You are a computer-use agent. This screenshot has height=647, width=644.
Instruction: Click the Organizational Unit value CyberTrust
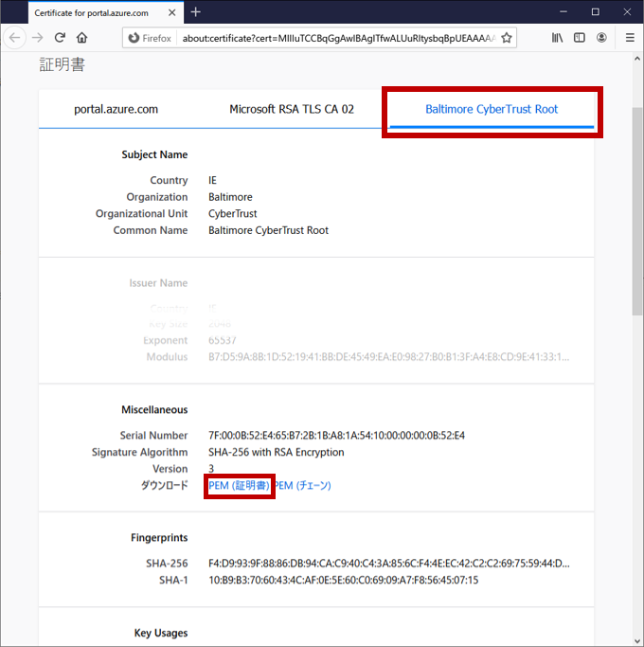click(232, 214)
